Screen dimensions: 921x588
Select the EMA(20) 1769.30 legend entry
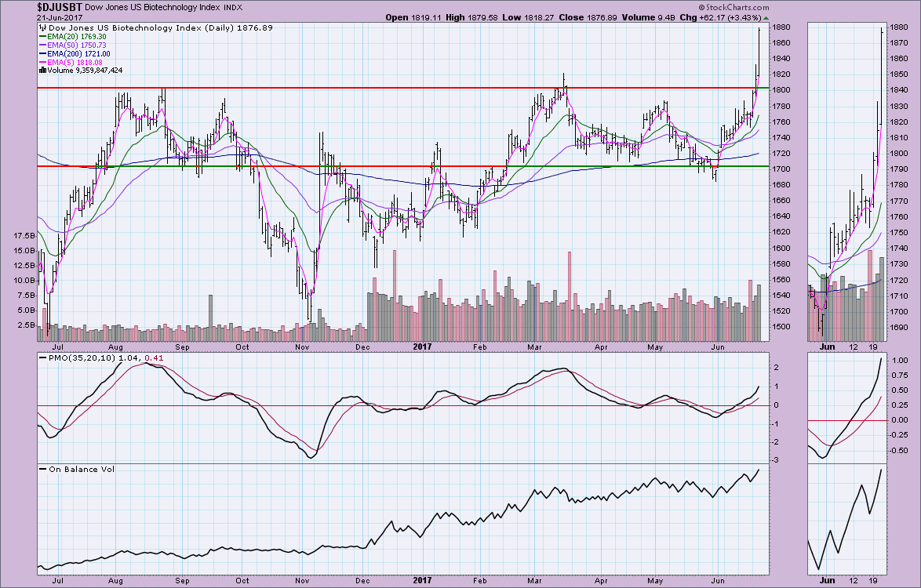[x=76, y=36]
